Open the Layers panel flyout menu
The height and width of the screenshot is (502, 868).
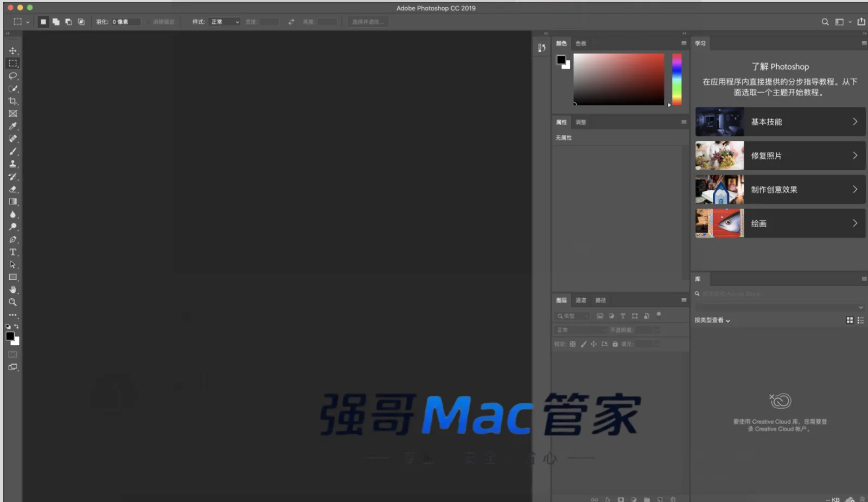684,300
